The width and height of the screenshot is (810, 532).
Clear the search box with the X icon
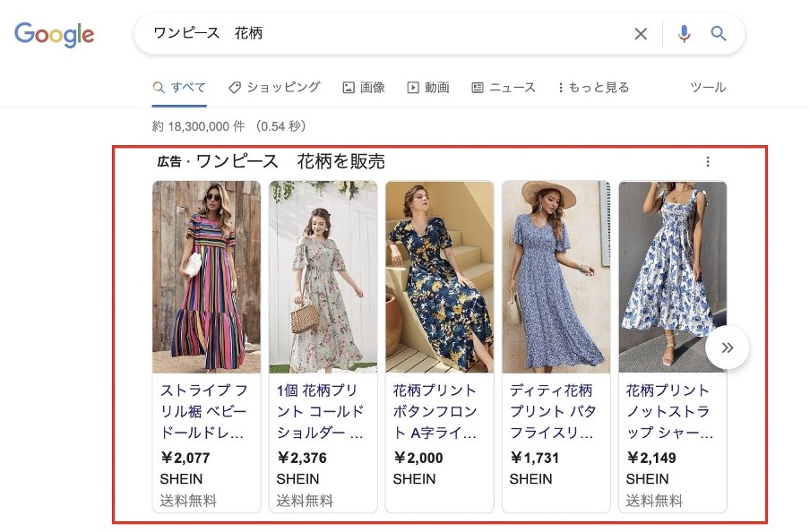(x=641, y=33)
